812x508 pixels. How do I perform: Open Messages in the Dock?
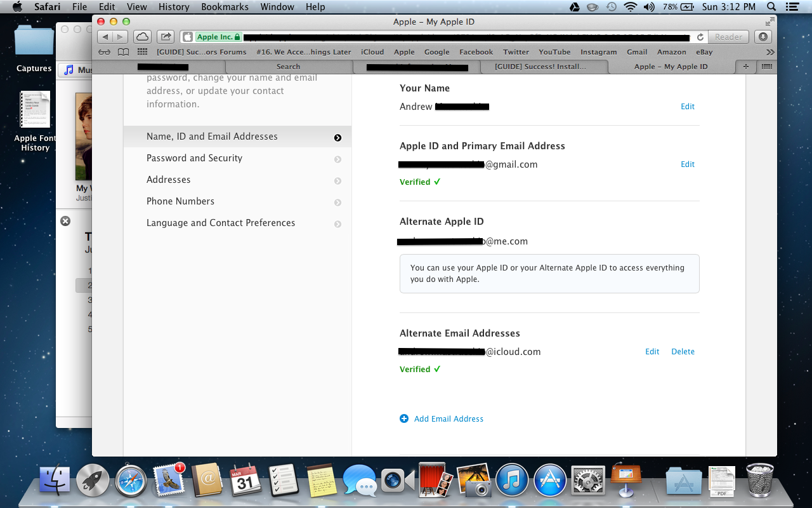pos(359,481)
